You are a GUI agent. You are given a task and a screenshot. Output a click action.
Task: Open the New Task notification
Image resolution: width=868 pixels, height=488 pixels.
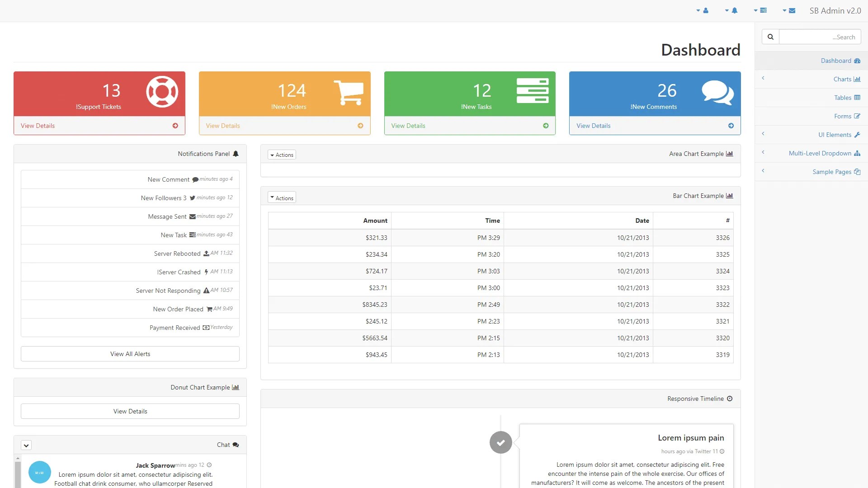130,235
